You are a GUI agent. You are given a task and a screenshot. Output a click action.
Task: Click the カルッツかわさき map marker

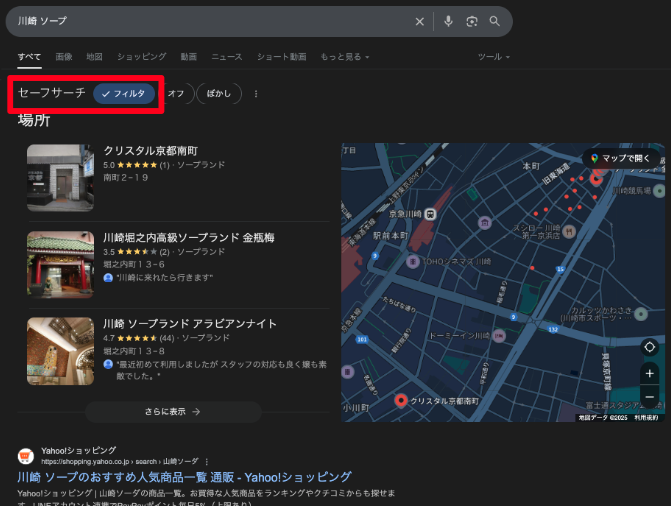(x=641, y=314)
